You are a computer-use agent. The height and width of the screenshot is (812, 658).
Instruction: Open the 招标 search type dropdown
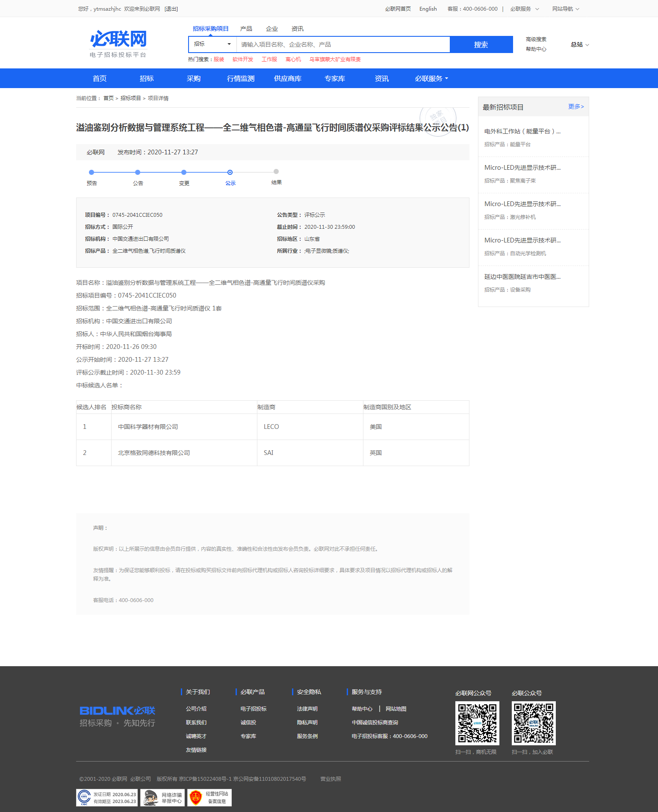pyautogui.click(x=212, y=44)
